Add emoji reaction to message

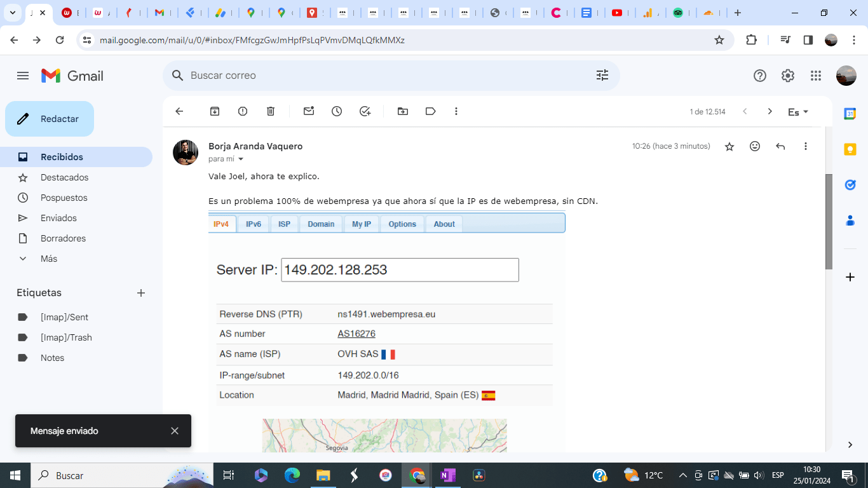coord(755,146)
